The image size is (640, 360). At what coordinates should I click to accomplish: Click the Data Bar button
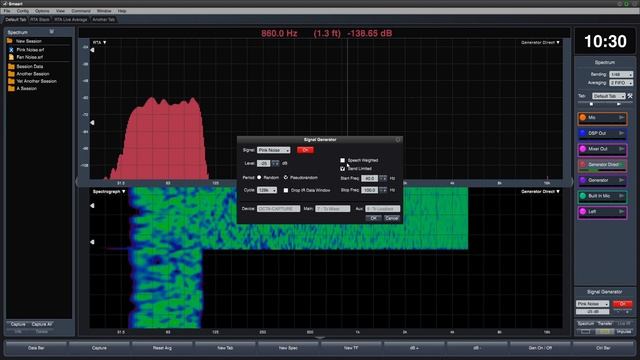click(36, 348)
